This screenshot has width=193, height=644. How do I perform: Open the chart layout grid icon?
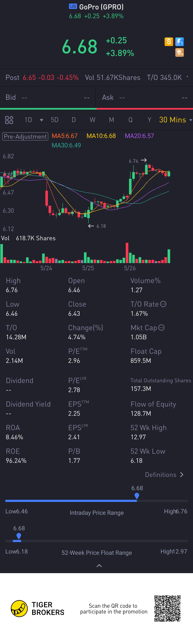coord(9,120)
